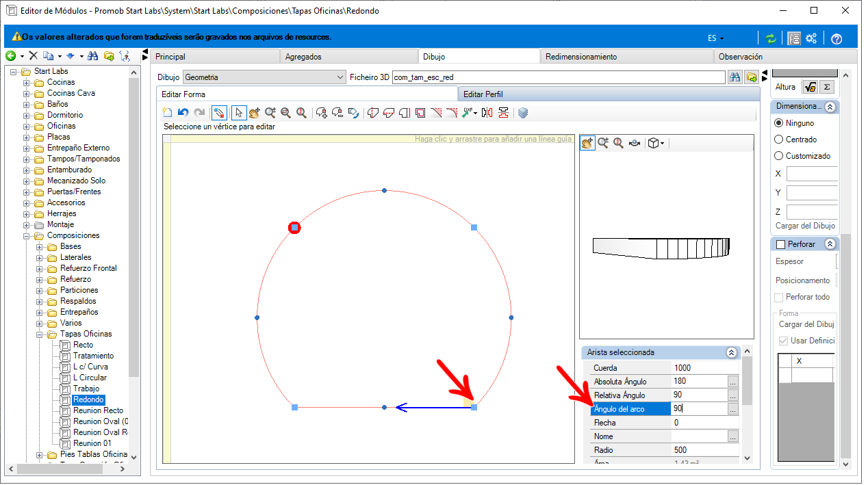Click the add vertex icon
Screen dimensions: 868x485
point(322,113)
